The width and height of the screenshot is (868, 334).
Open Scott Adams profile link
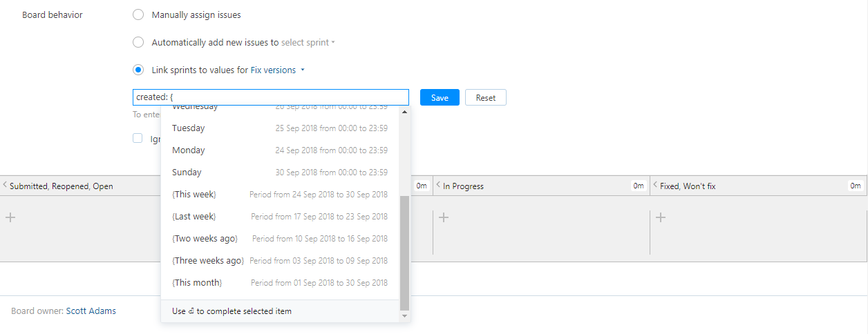(x=91, y=311)
